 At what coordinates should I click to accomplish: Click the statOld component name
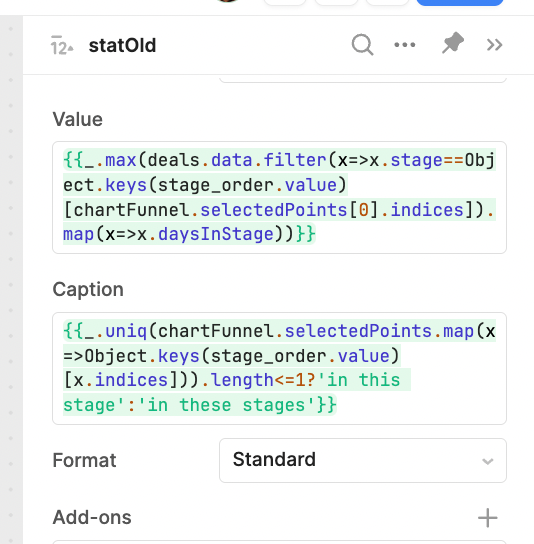122,45
